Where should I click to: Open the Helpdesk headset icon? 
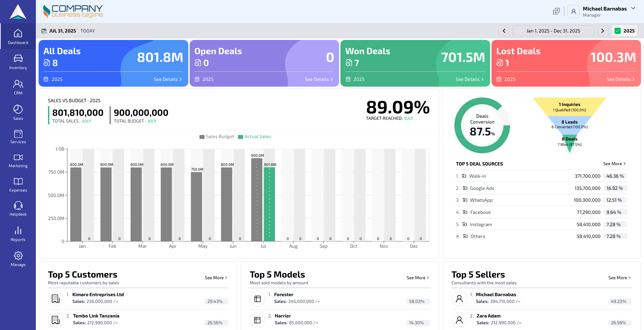18,205
